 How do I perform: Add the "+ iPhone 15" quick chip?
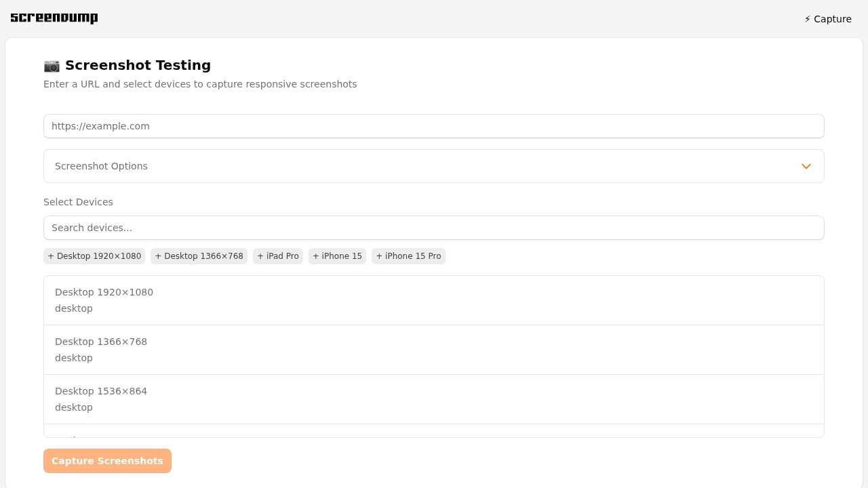[337, 256]
